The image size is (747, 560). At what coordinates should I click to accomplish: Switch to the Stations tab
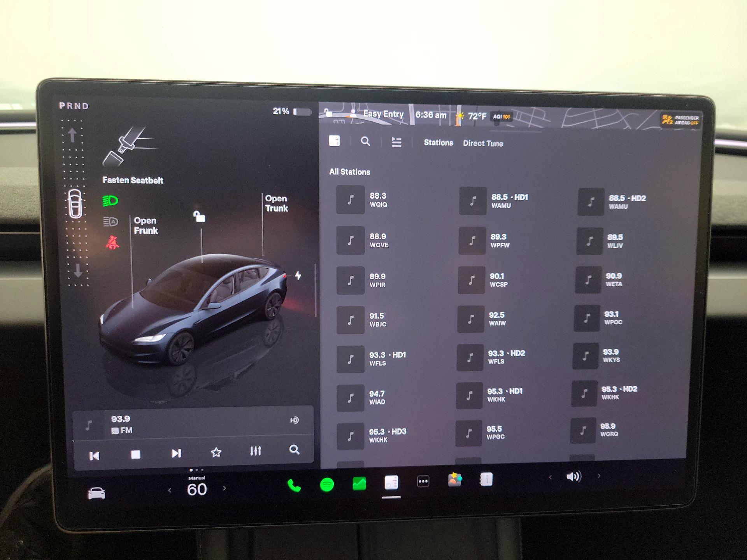coord(438,143)
